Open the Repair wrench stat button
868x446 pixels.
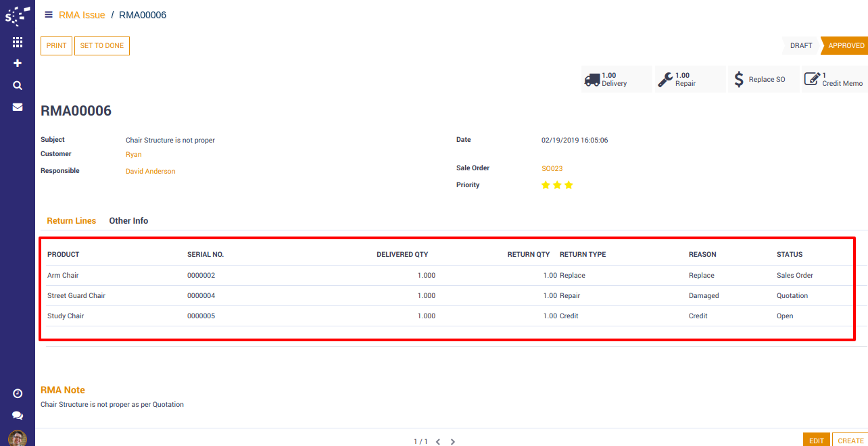pyautogui.click(x=690, y=80)
